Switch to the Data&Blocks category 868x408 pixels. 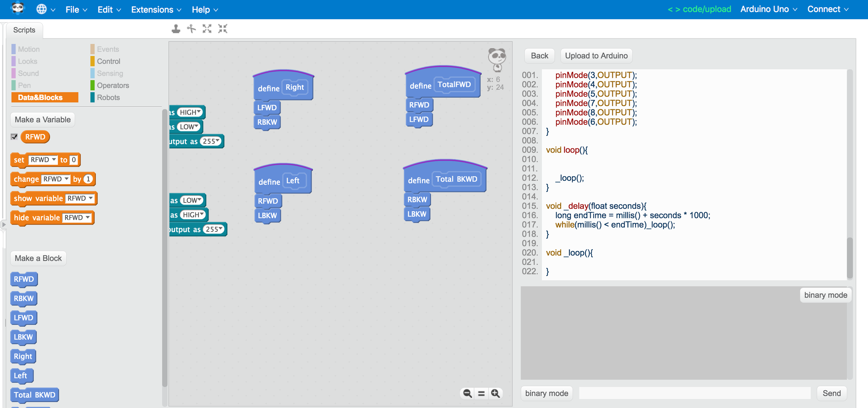44,97
